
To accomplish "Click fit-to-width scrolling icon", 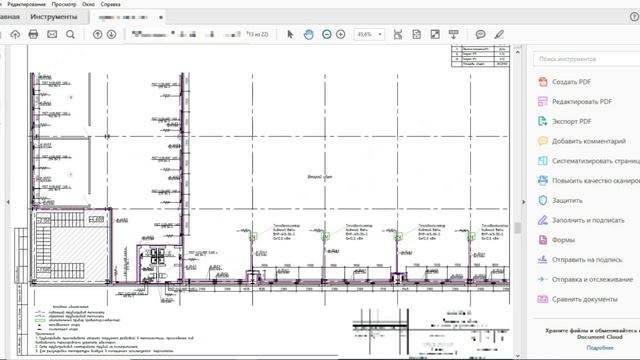I will pos(398,34).
